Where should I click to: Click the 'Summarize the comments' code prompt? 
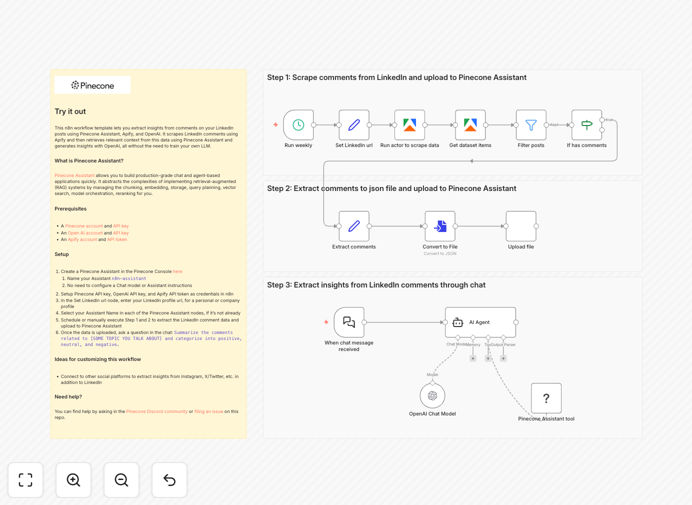[x=151, y=339]
